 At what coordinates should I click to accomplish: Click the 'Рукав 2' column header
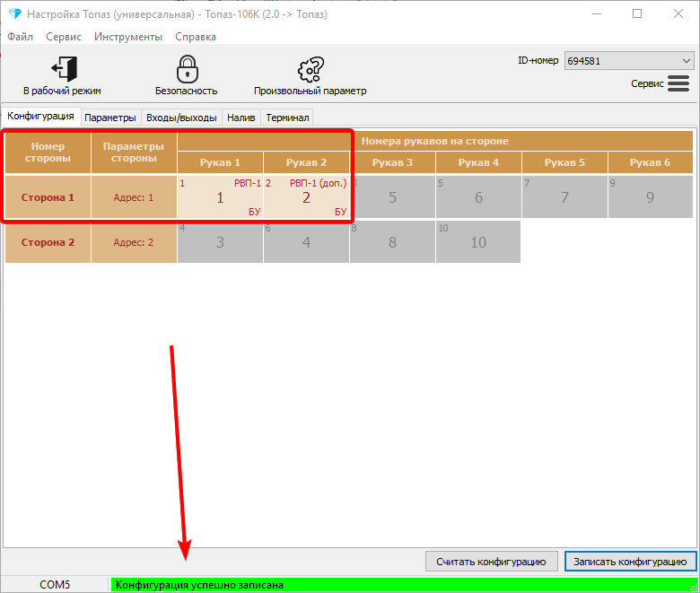point(306,162)
